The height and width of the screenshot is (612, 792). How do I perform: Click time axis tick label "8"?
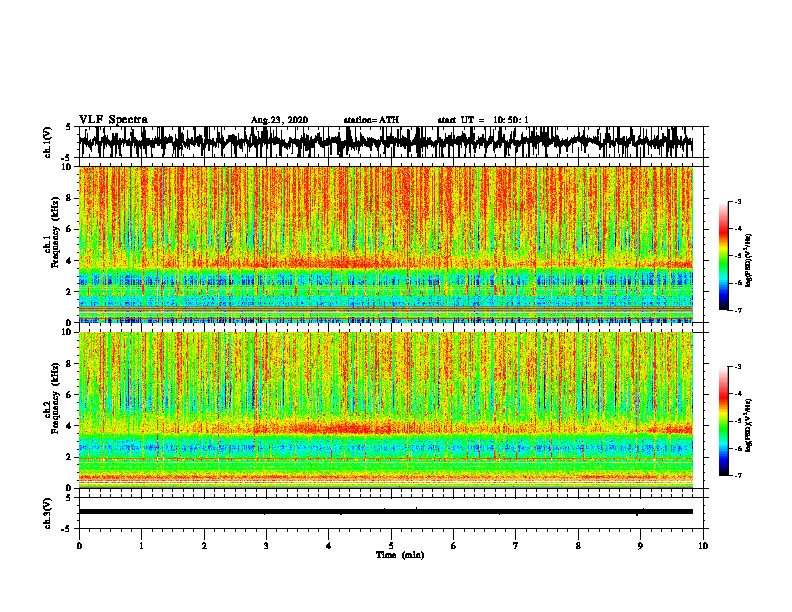point(578,546)
